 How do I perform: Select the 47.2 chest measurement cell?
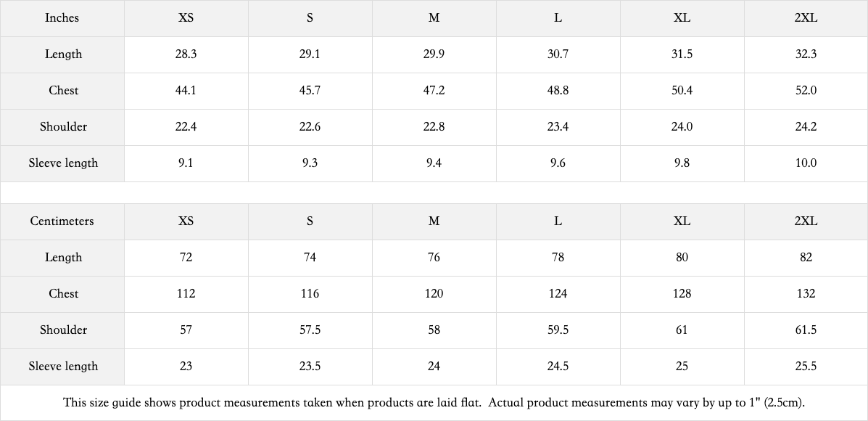pyautogui.click(x=434, y=91)
